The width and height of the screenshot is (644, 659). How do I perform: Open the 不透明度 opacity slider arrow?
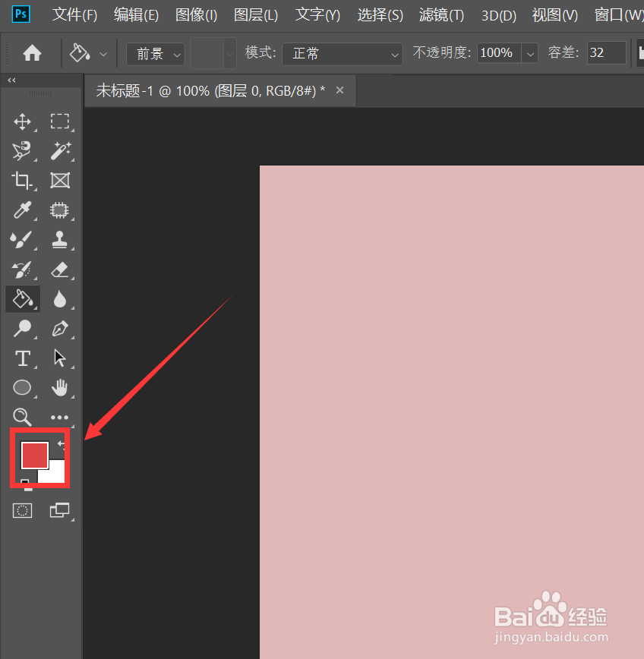point(530,54)
